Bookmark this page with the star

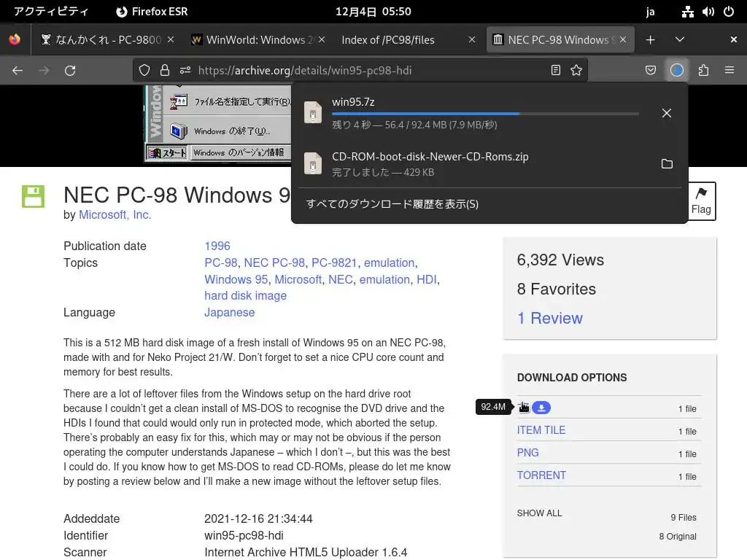[576, 71]
